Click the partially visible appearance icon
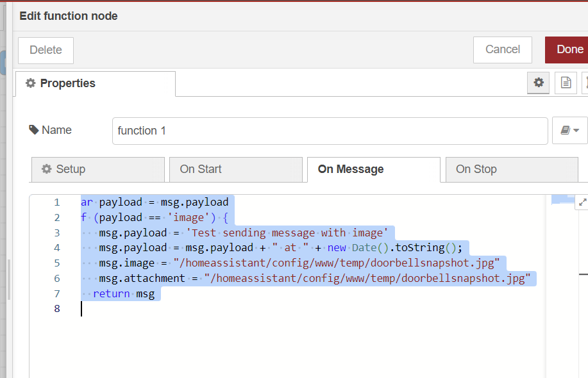588x378 pixels. click(x=585, y=83)
